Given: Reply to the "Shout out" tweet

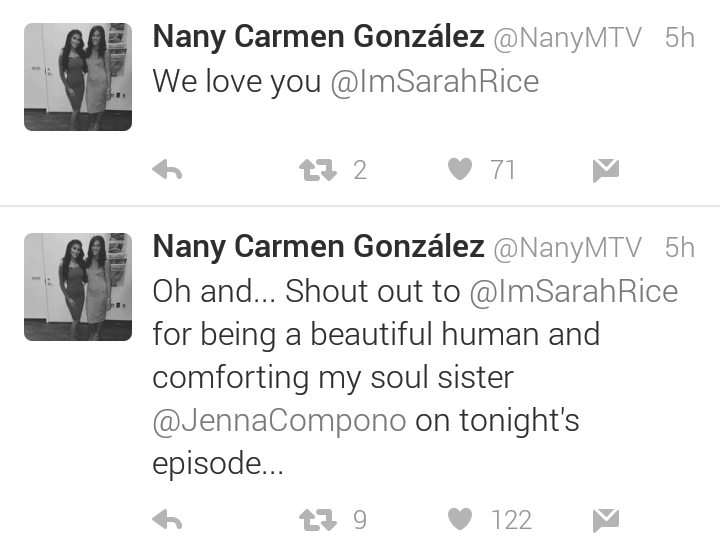Looking at the screenshot, I should 167,520.
